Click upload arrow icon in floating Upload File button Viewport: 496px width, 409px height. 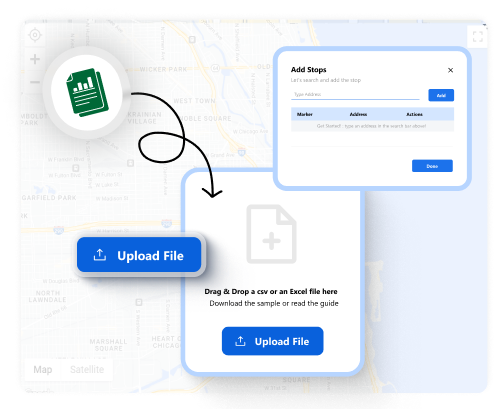pyautogui.click(x=100, y=255)
